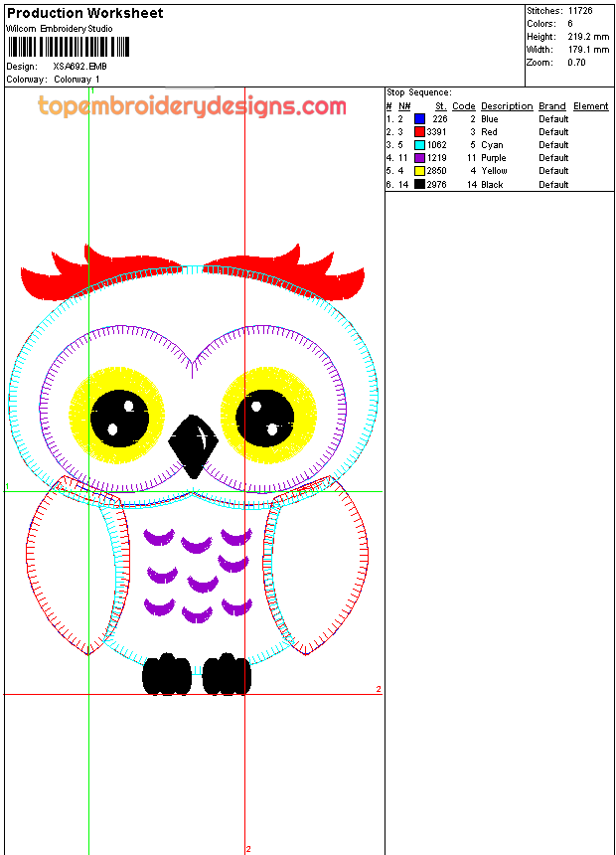Click the Red description text
This screenshot has height=855, width=616.
pos(489,132)
